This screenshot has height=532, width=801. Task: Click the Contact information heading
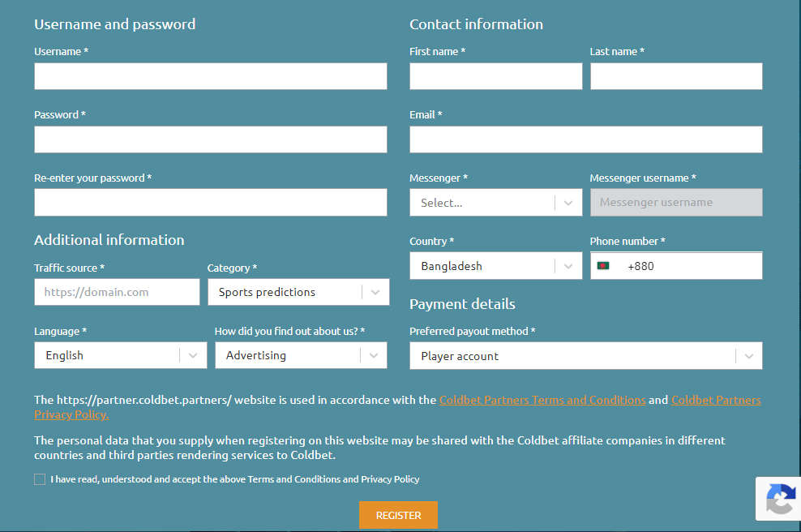(476, 24)
